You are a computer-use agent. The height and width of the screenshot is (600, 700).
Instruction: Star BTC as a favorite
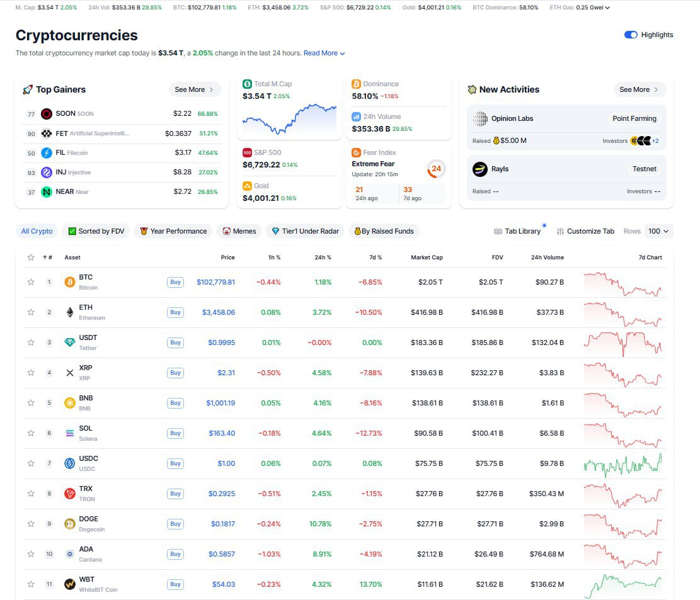[x=31, y=282]
